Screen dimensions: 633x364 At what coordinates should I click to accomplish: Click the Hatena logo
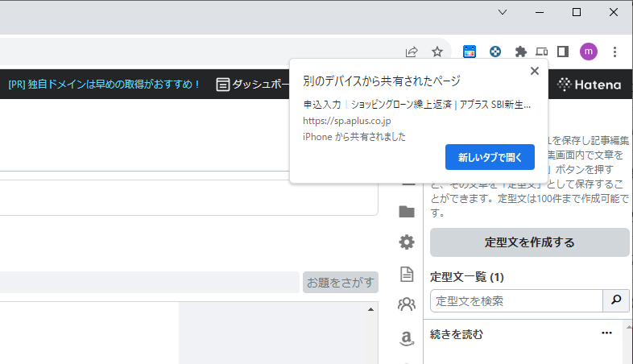[589, 85]
